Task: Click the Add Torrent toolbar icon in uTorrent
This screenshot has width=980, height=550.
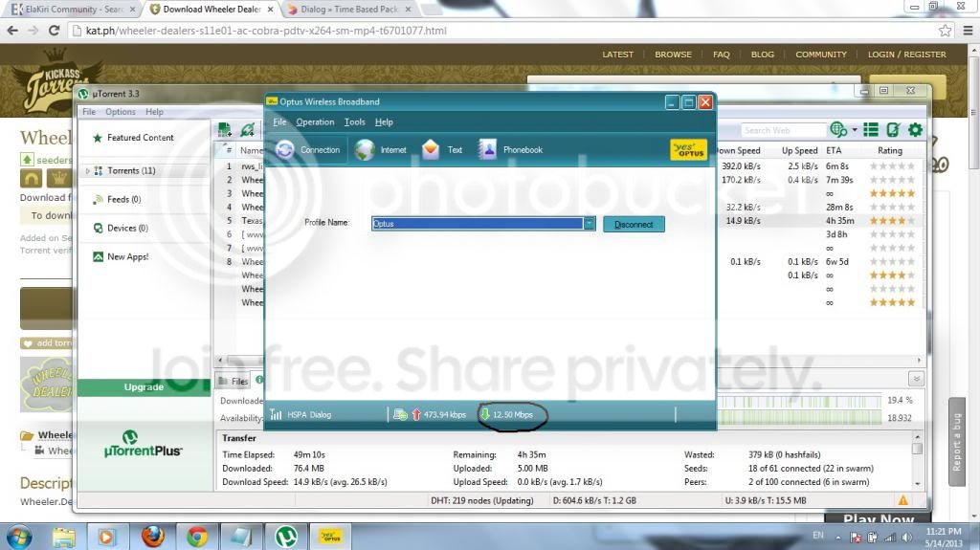Action: pos(224,130)
